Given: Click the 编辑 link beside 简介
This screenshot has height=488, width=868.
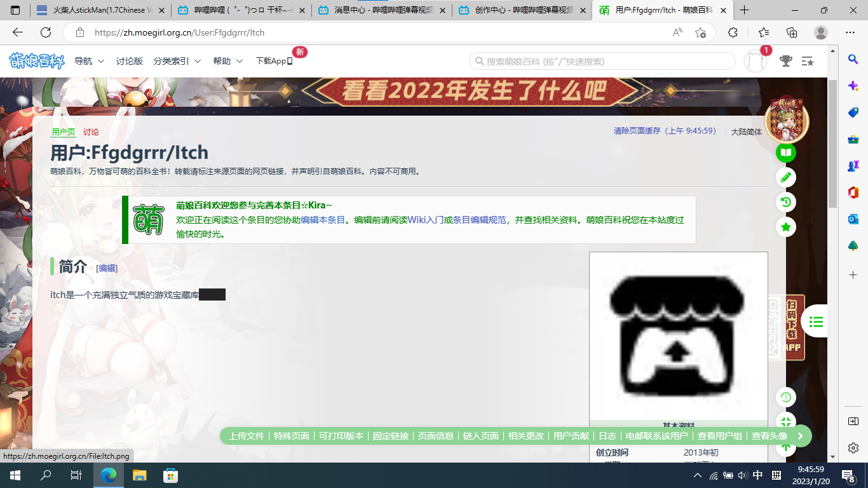Looking at the screenshot, I should 107,268.
